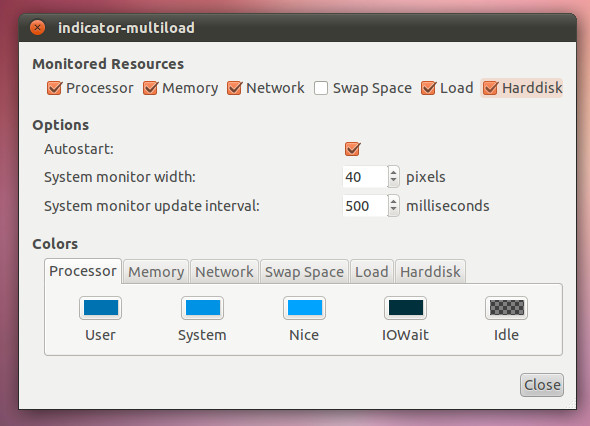Click the update interval input field
This screenshot has width=590, height=426.
coord(365,206)
